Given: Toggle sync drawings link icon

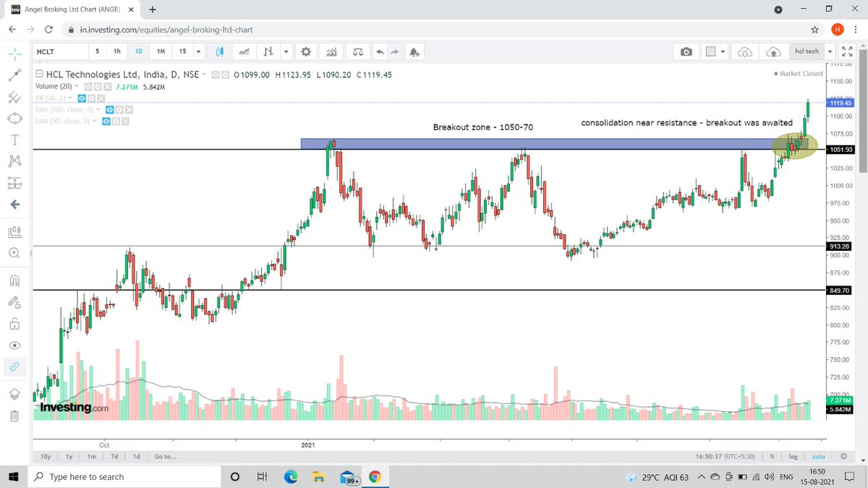Looking at the screenshot, I should click(x=14, y=367).
